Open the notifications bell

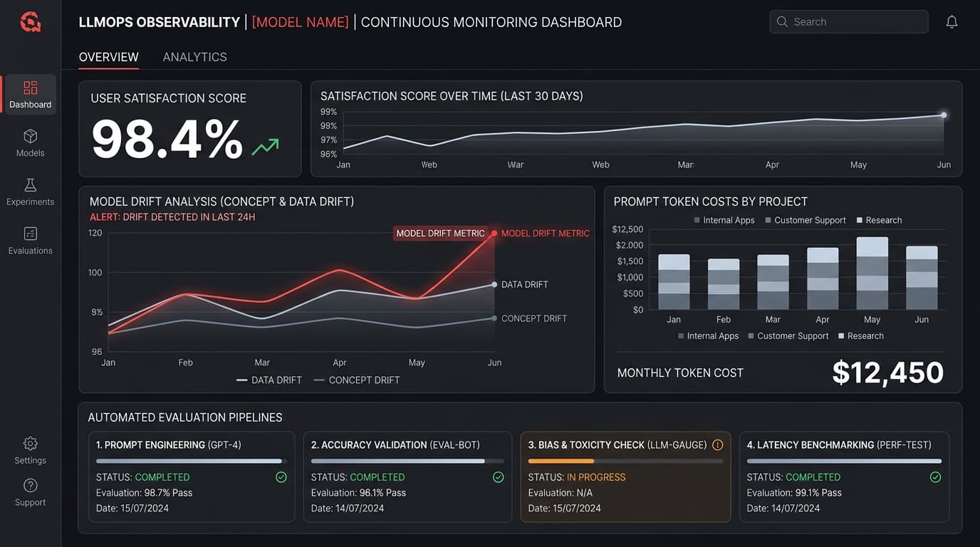[952, 22]
